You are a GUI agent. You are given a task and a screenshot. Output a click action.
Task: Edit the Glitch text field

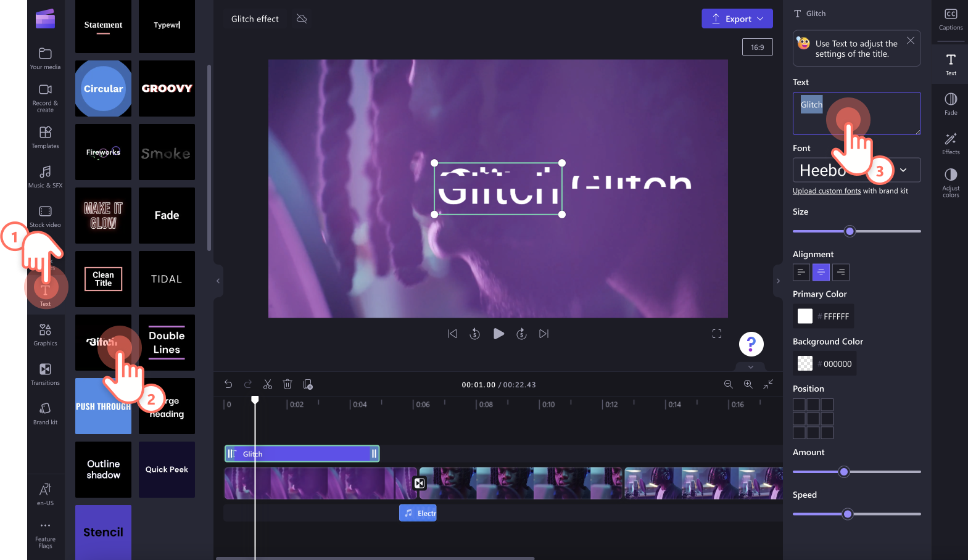click(x=856, y=113)
